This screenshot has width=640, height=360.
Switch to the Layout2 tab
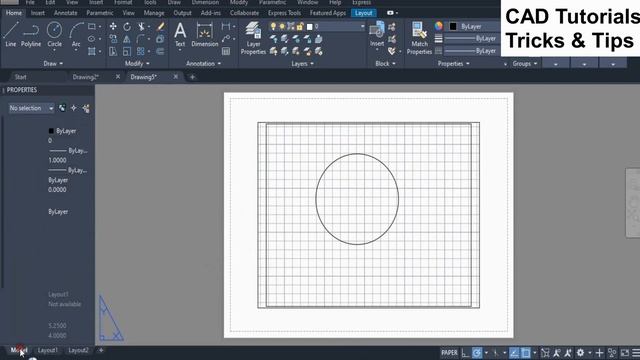point(78,350)
